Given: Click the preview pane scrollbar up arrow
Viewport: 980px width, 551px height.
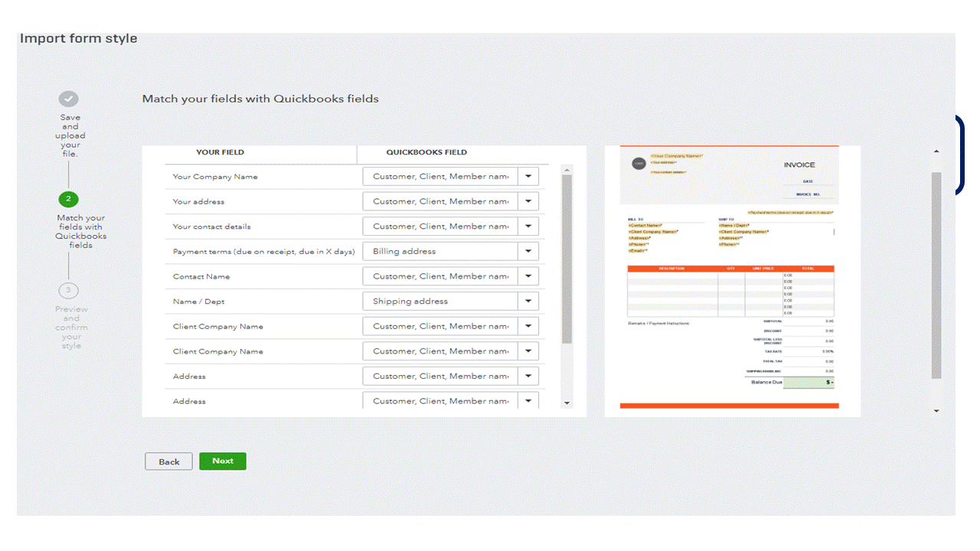Looking at the screenshot, I should coord(936,152).
